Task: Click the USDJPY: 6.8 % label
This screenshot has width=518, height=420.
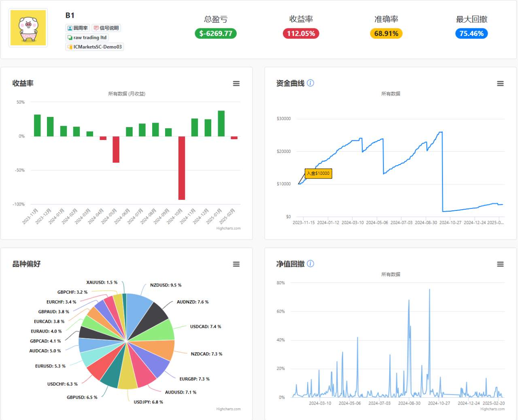Action: [x=149, y=402]
